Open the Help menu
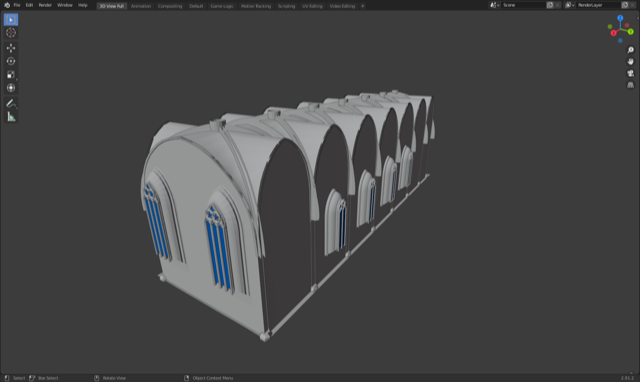 tap(82, 5)
